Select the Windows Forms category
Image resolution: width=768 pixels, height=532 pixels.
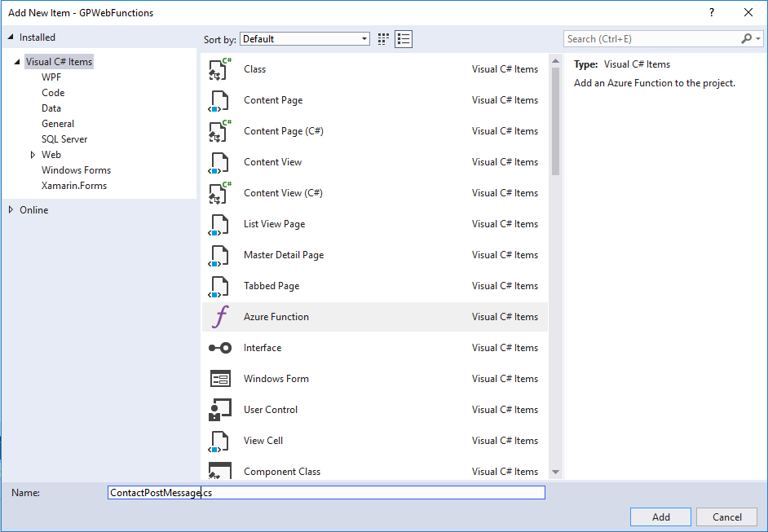(76, 170)
